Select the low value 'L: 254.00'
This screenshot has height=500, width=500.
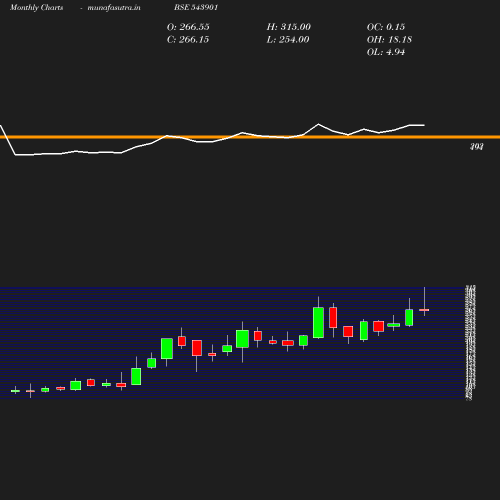(x=288, y=39)
